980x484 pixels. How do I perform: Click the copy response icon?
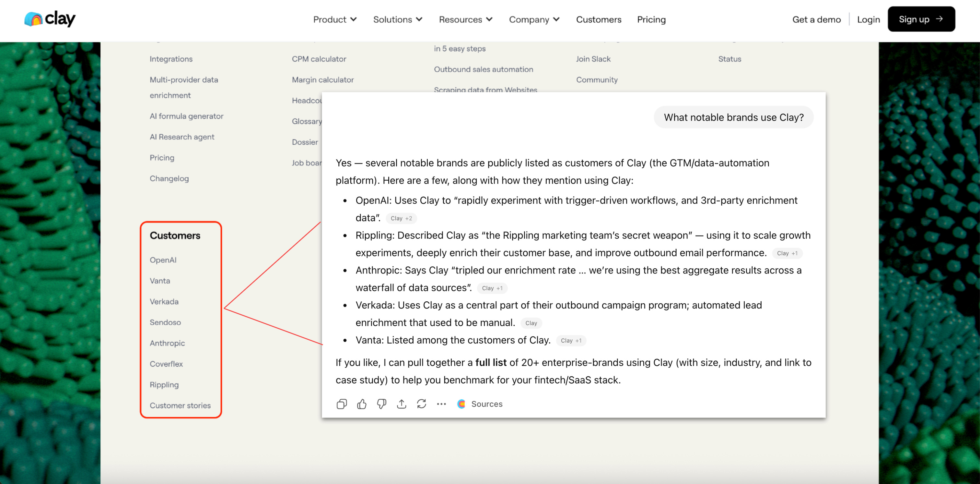pos(342,404)
